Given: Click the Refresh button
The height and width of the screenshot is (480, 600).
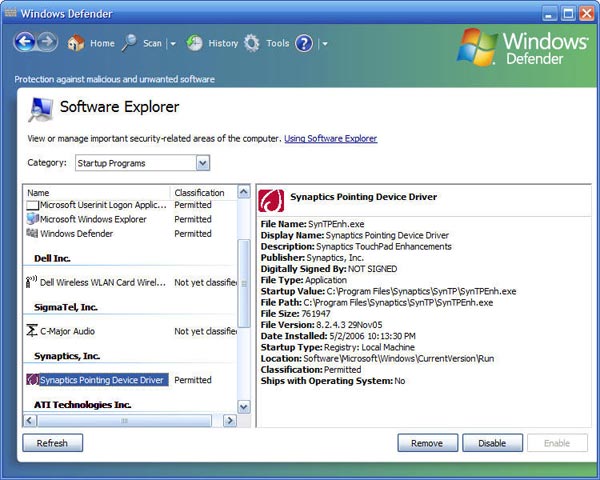Looking at the screenshot, I should (52, 443).
